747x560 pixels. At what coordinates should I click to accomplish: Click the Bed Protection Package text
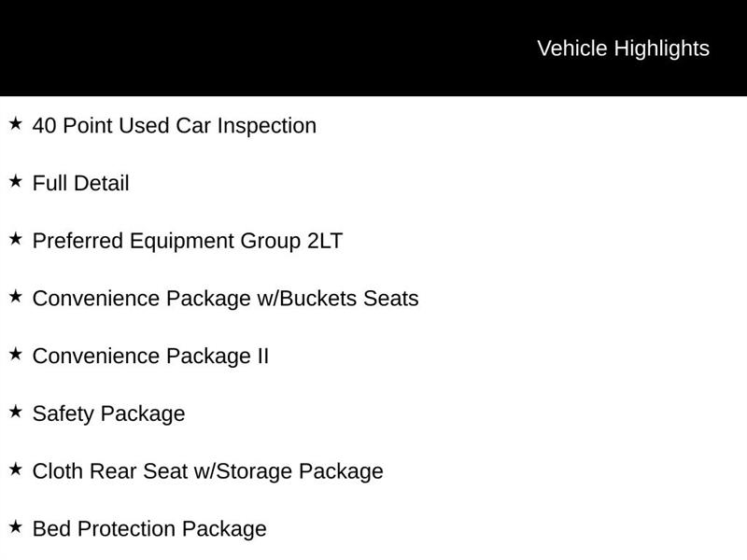(x=149, y=529)
